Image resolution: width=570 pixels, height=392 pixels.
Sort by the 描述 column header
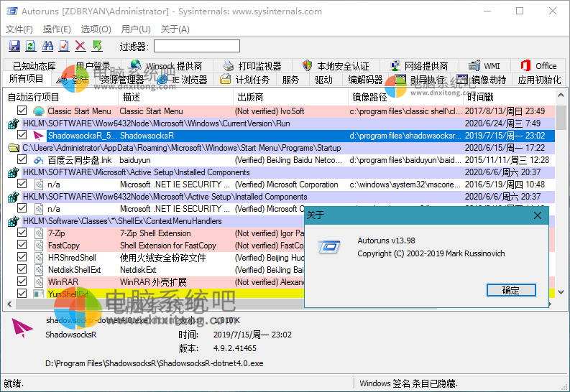[x=175, y=97]
